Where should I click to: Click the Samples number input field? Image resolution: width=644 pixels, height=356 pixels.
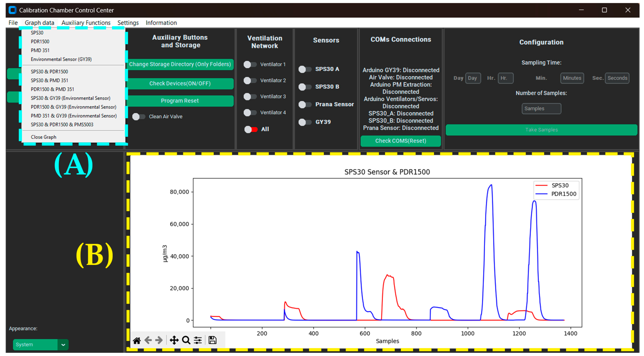(x=541, y=109)
